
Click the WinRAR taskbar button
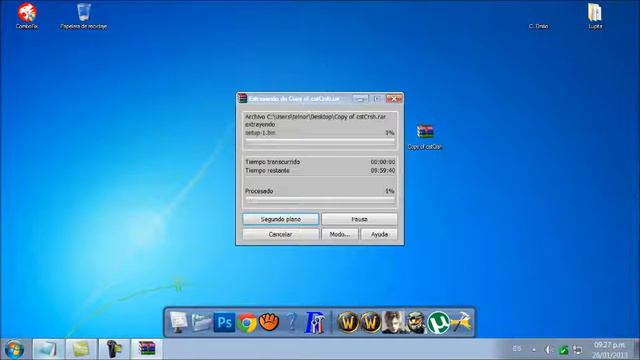(147, 349)
